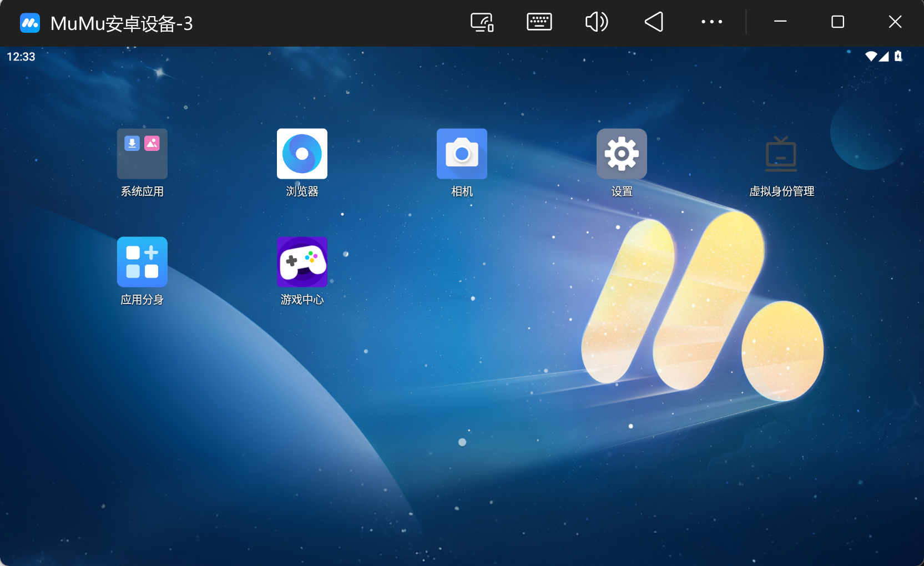Viewport: 924px width, 566px height.
Task: Click the MuMu安卓设备-3 window title
Action: [122, 23]
